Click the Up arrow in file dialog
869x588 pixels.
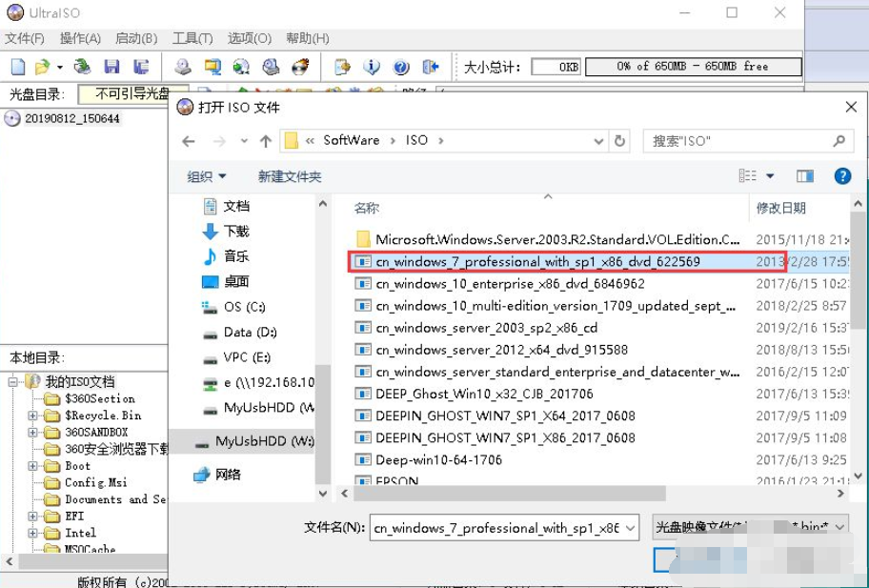[x=266, y=141]
